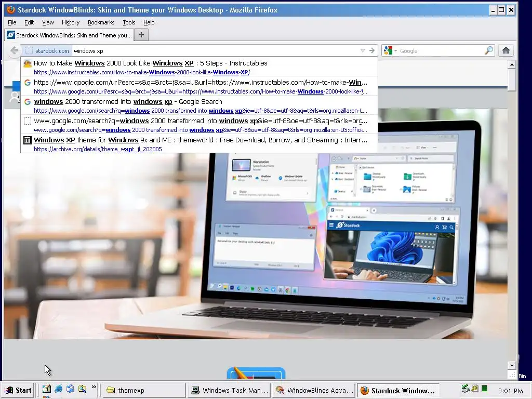Click the Home button icon
Screen dimensions: 532x399
pyautogui.click(x=506, y=50)
